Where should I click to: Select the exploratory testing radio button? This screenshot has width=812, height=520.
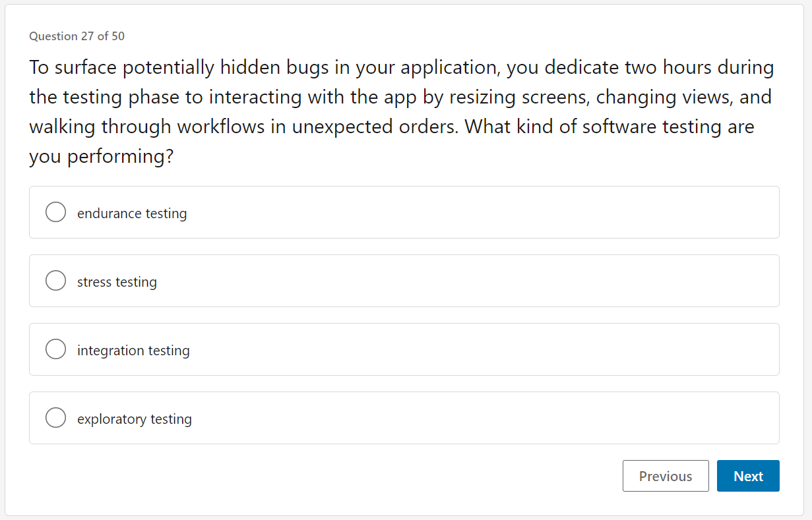pyautogui.click(x=56, y=417)
